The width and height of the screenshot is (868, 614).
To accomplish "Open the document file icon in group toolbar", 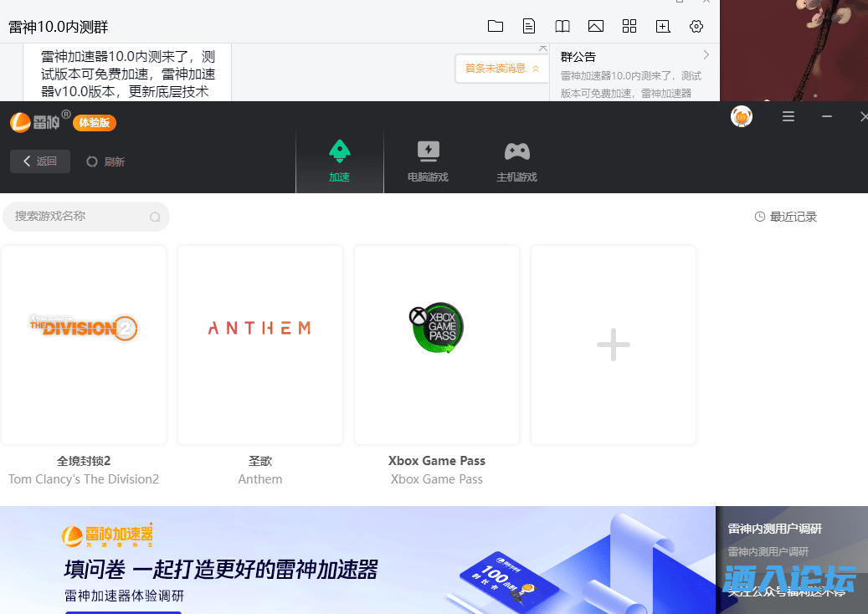I will coord(529,26).
